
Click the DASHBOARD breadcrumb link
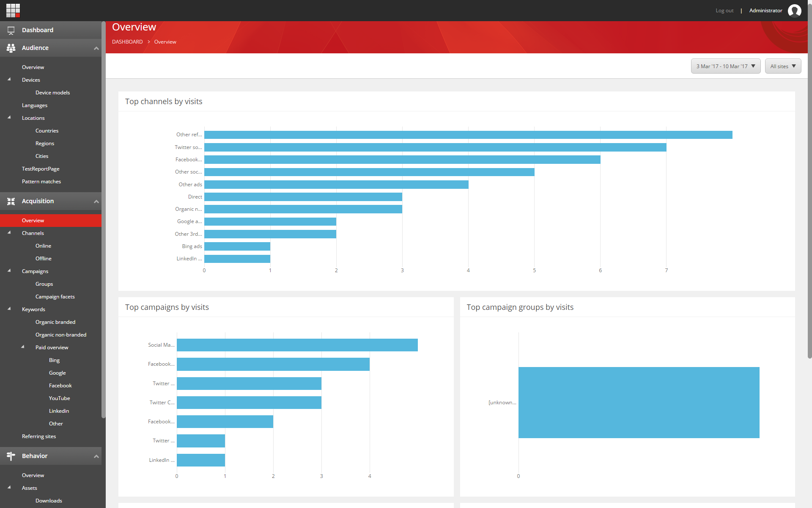(127, 42)
